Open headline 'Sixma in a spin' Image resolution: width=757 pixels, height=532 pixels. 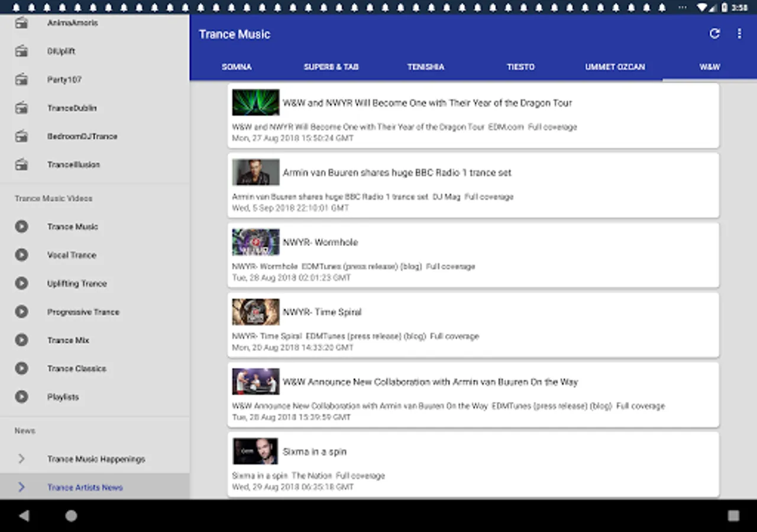tap(315, 451)
